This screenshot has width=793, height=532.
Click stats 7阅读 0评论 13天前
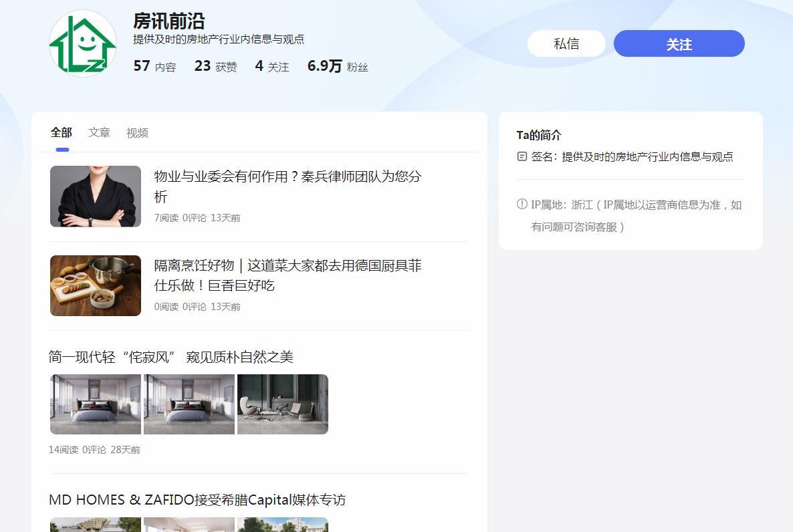(x=197, y=218)
